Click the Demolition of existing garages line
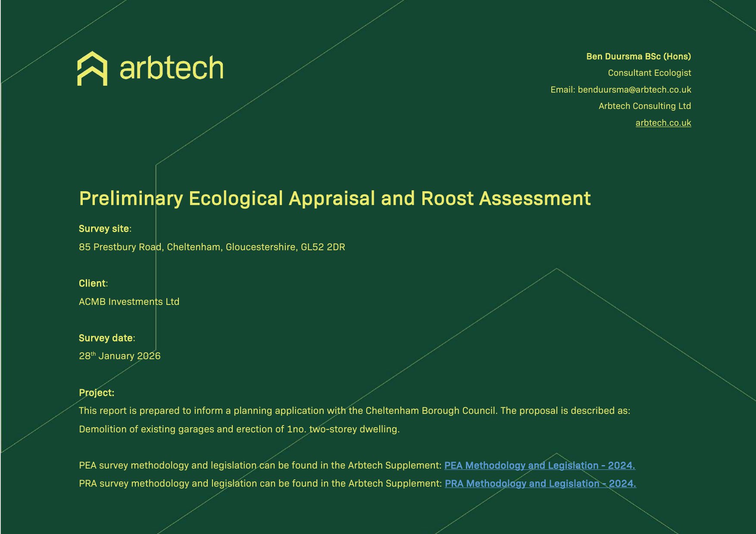Viewport: 756px width, 534px height. click(x=239, y=429)
